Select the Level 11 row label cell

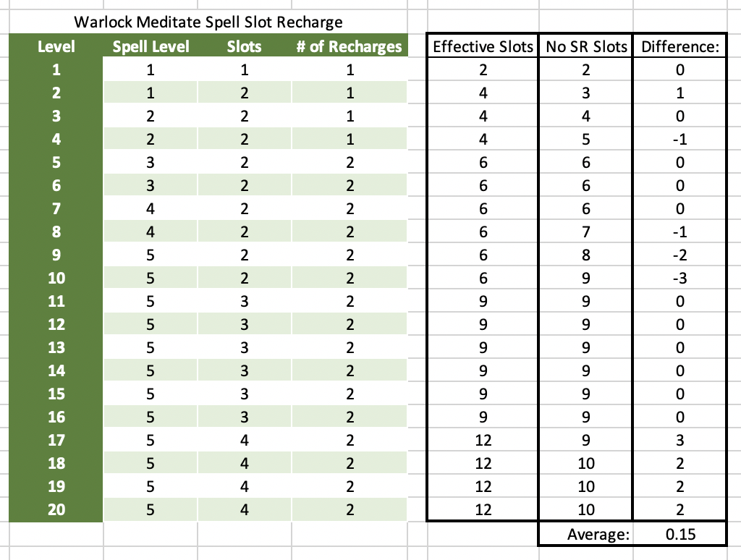pyautogui.click(x=56, y=301)
